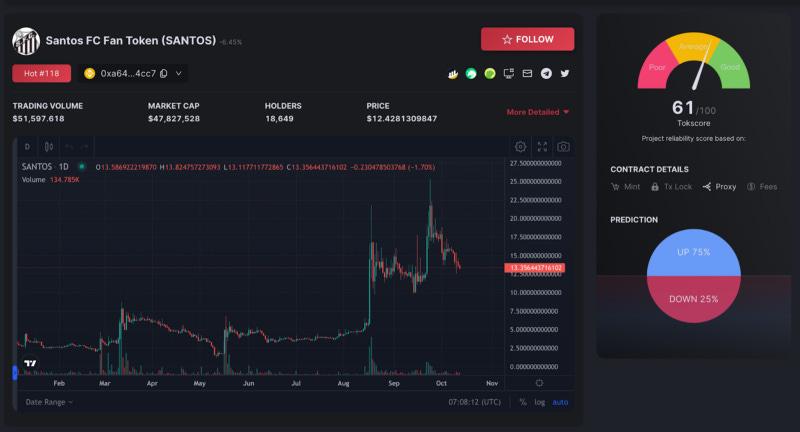Click the Fees contract detail

click(762, 187)
